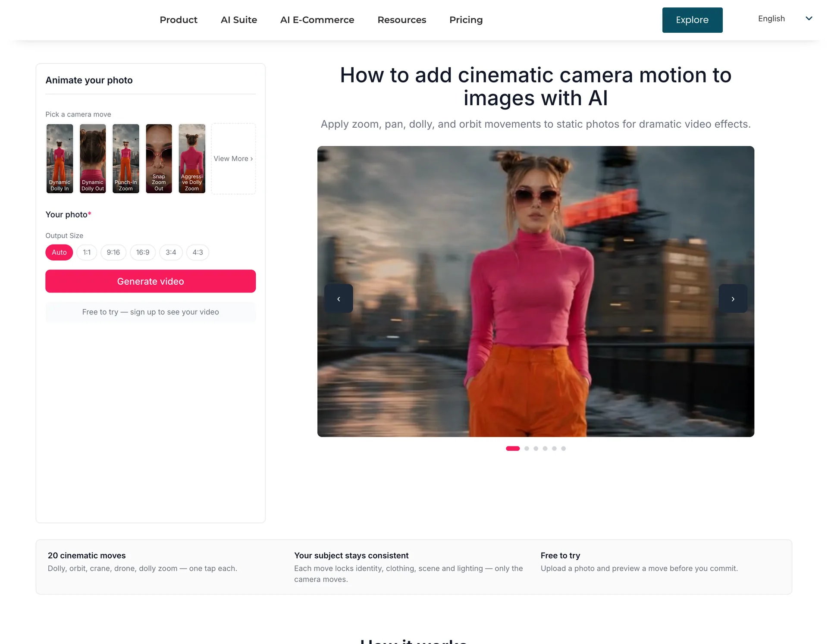Open the Product menu
Screen dimensions: 828x644
click(x=179, y=20)
